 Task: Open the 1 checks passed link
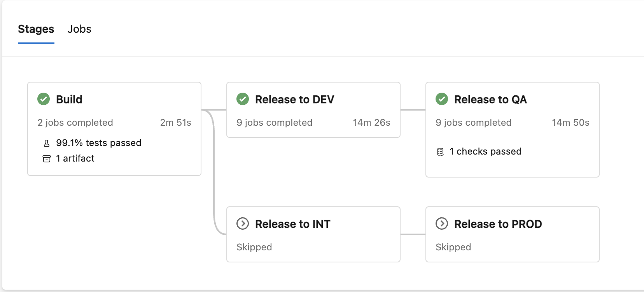(x=485, y=151)
